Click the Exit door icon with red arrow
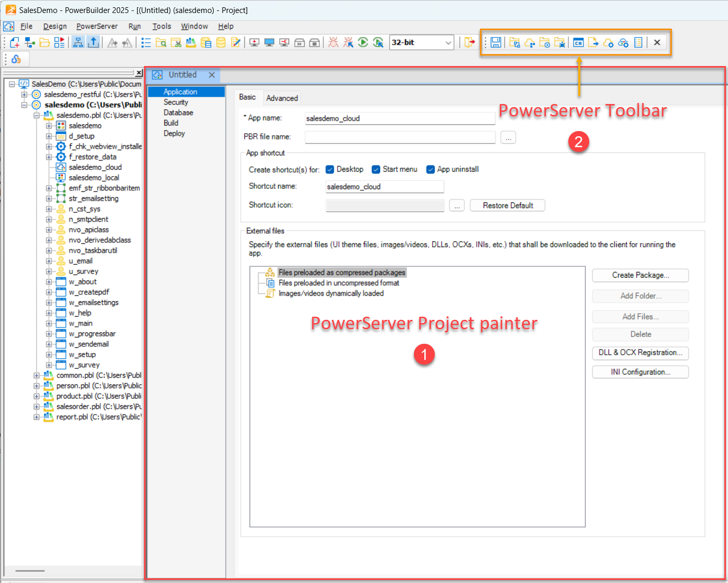This screenshot has height=583, width=728. point(470,43)
